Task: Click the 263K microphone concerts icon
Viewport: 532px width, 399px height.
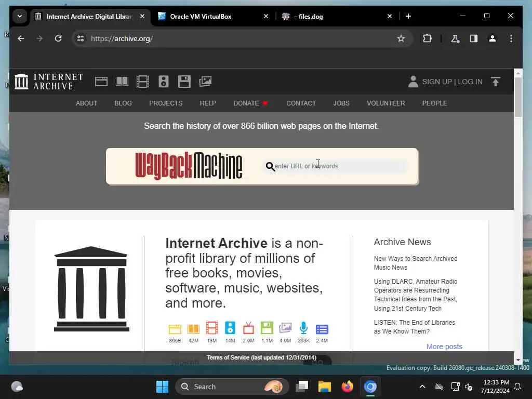Action: [x=303, y=328]
